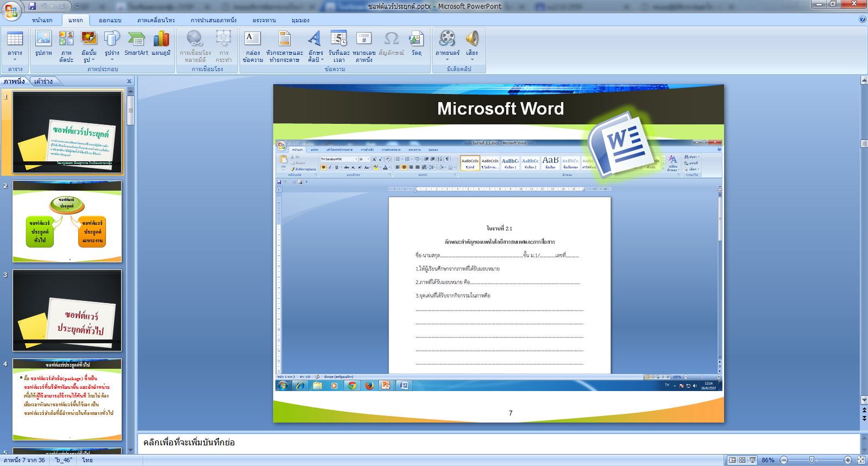
Task: Select the แทรก Insert tab
Action: [x=76, y=20]
